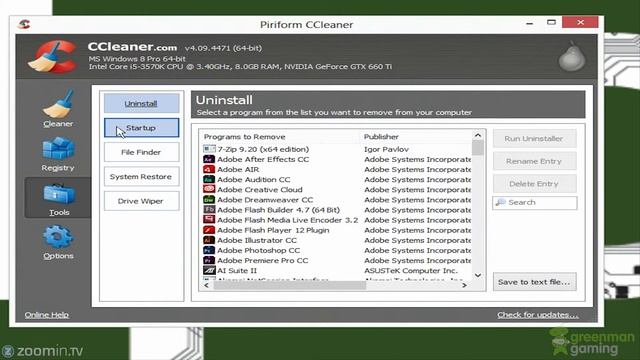Image resolution: width=640 pixels, height=360 pixels.
Task: Select the Flash Media Live Encoder icon
Action: tap(209, 220)
